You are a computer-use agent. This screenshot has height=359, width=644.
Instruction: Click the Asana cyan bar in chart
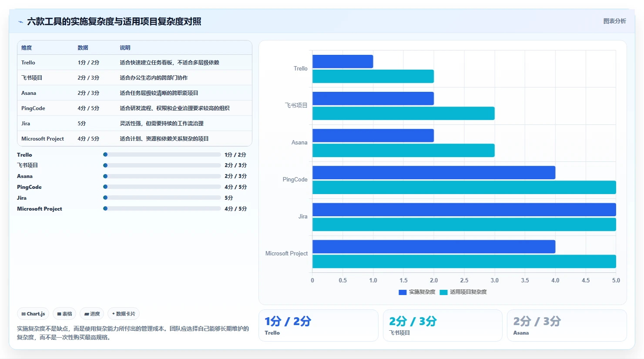[403, 150]
